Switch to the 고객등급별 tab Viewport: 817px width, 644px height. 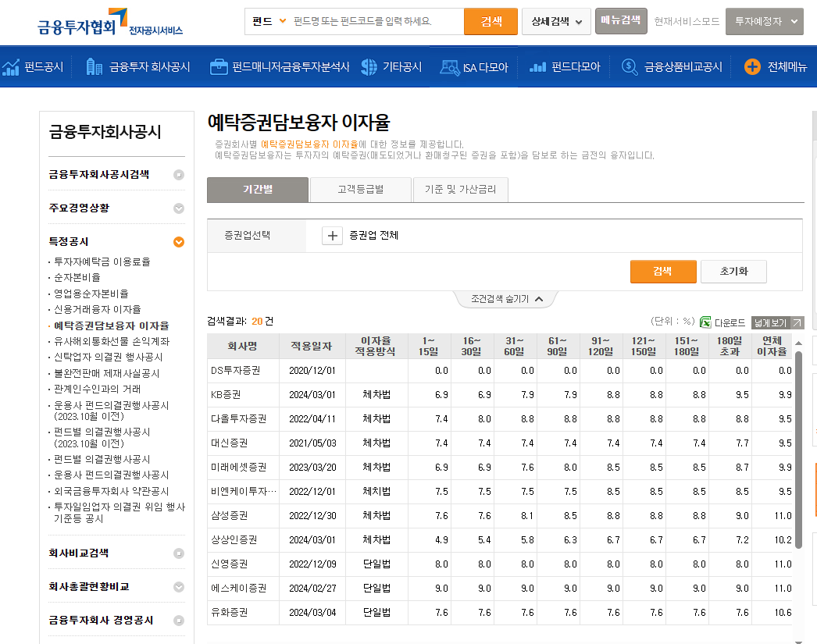(x=362, y=189)
